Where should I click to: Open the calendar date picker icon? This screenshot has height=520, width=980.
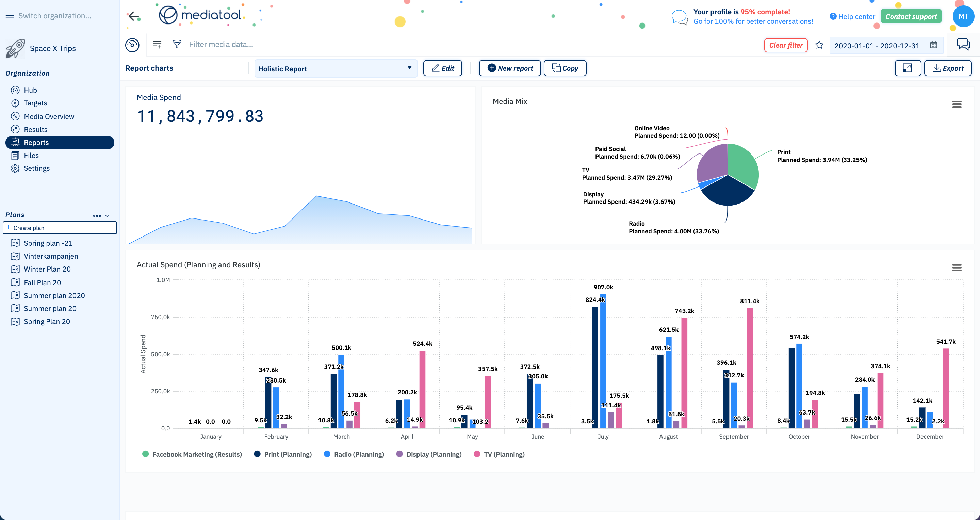(934, 45)
